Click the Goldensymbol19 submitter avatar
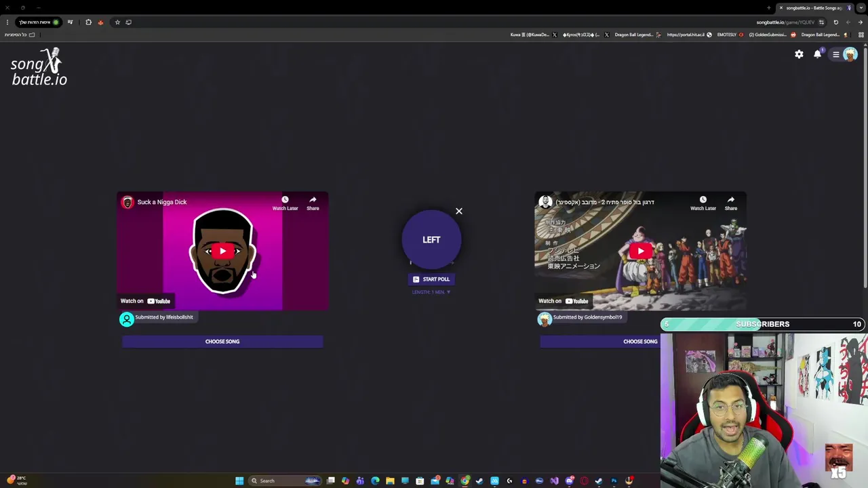868x488 pixels. click(x=545, y=319)
